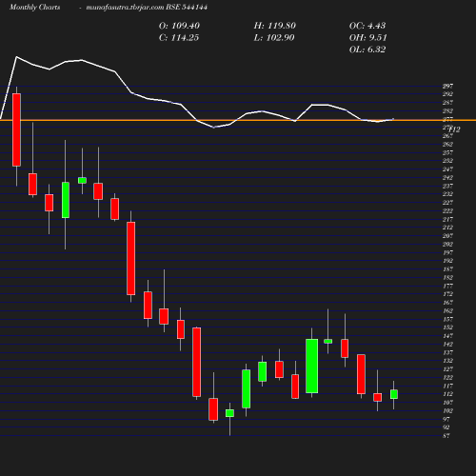Click price axis label 87
476x476 pixels.
[x=446, y=436]
